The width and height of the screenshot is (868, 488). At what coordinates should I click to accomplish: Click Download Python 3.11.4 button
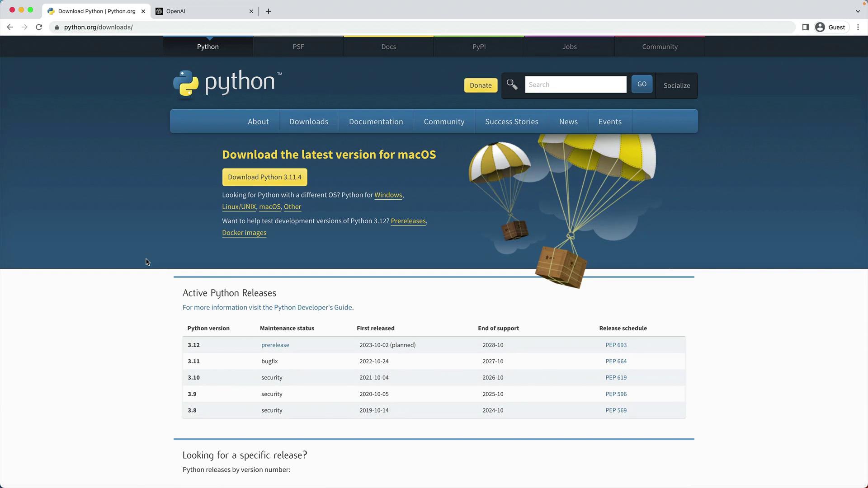264,177
